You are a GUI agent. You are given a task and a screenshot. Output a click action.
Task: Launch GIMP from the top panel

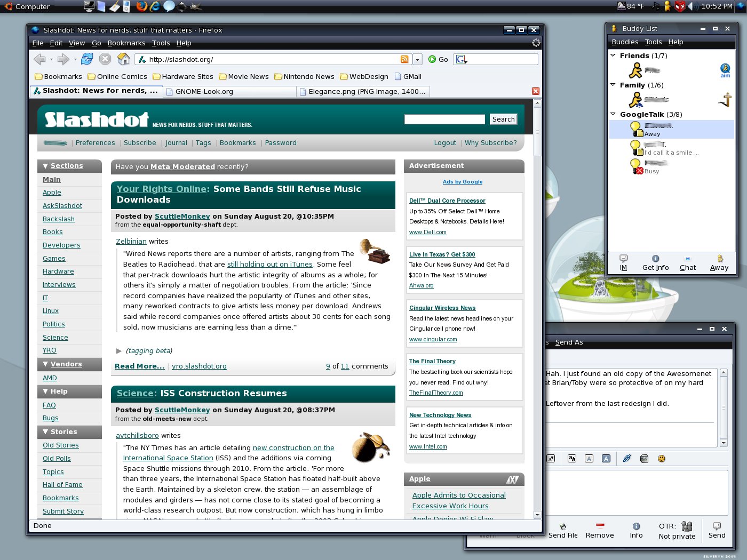(195, 6)
